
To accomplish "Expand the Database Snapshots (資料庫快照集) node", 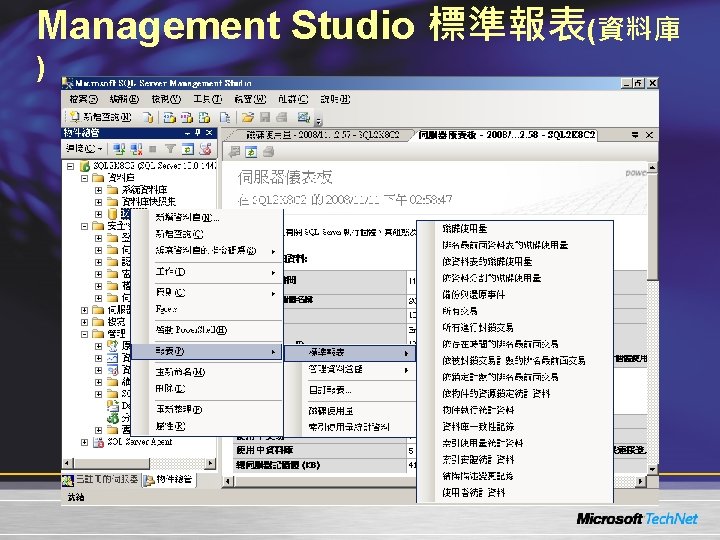I will pyautogui.click(x=98, y=202).
